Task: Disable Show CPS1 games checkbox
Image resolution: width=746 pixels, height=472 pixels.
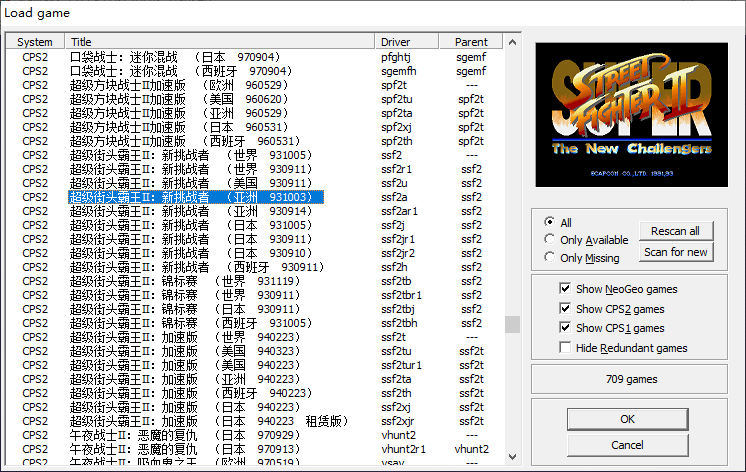Action: [x=566, y=328]
